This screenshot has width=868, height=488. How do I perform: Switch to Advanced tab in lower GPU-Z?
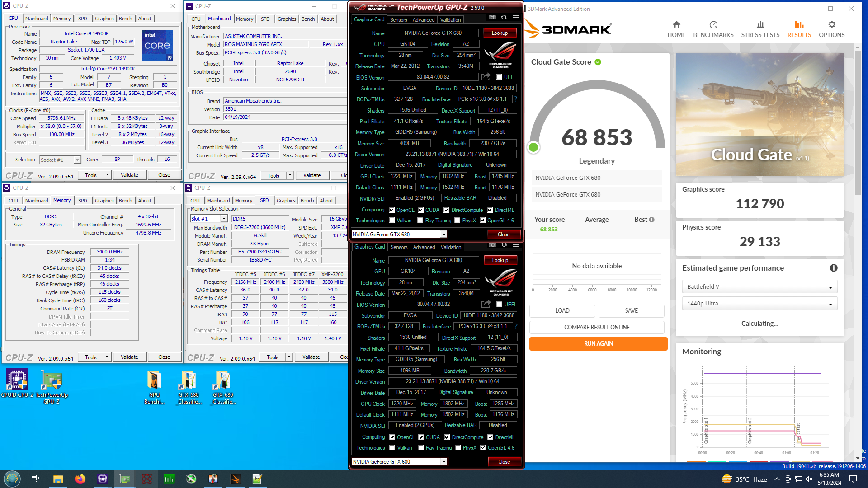point(424,247)
